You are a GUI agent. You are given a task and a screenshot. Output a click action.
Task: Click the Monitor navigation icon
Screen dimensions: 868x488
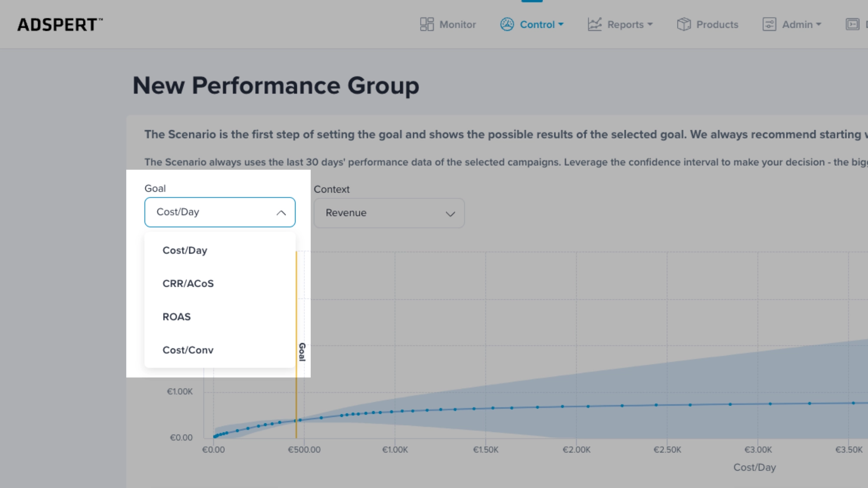pos(426,24)
